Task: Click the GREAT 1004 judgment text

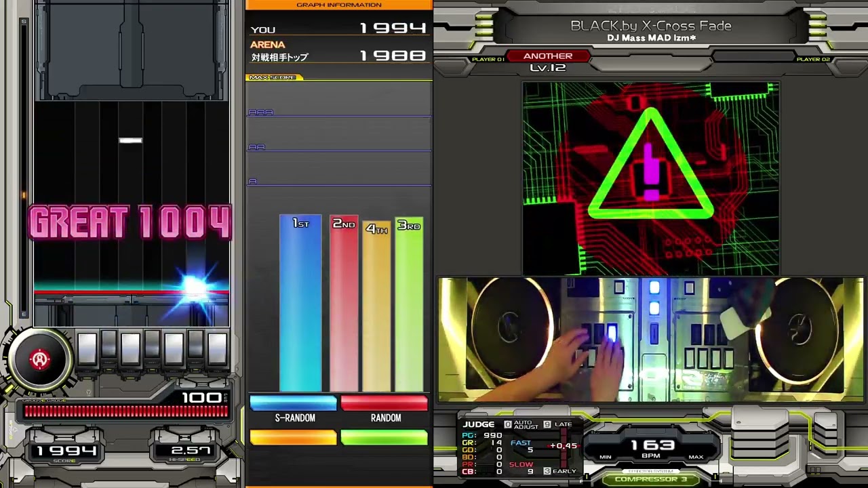Action: pos(130,223)
